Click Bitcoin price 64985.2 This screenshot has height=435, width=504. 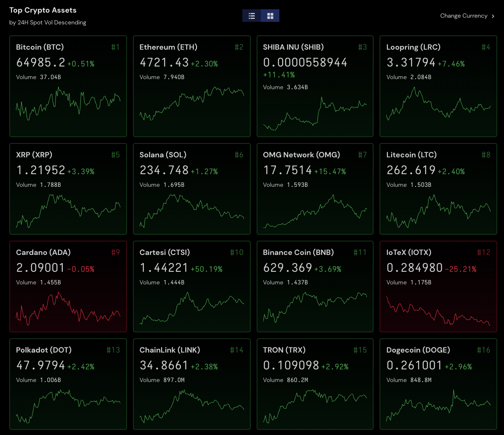coord(41,62)
